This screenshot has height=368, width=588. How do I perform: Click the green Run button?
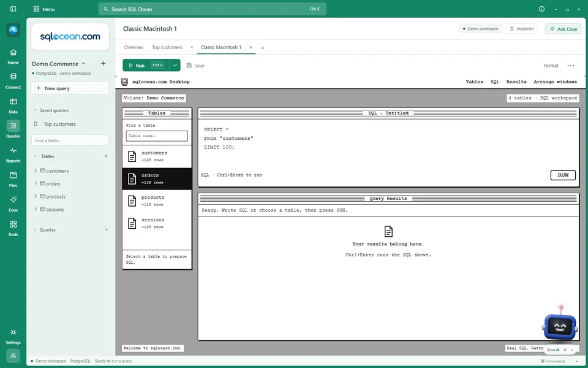146,66
